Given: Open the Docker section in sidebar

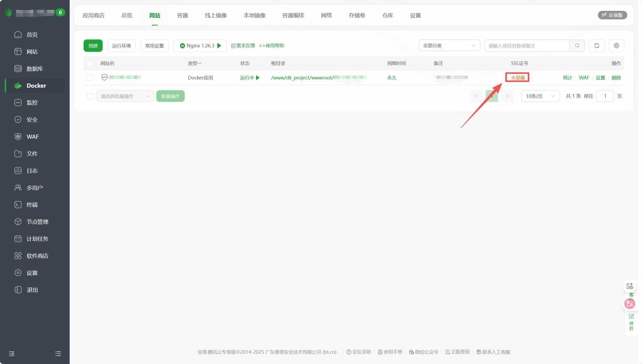Looking at the screenshot, I should 36,85.
